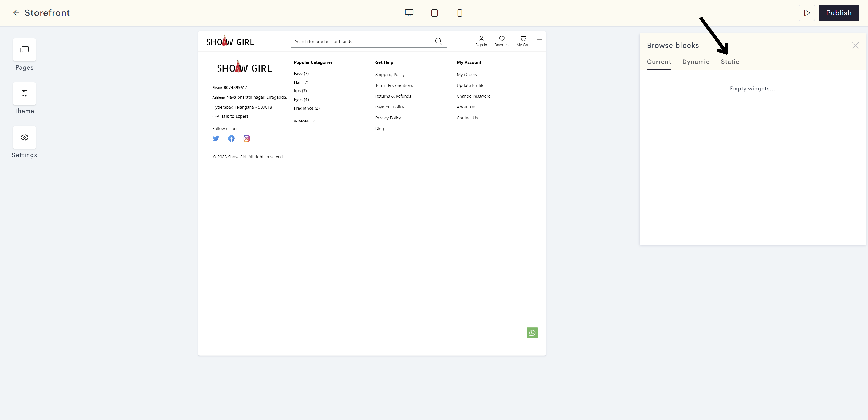Image resolution: width=868 pixels, height=420 pixels.
Task: Open Shipping Policy link
Action: pos(390,74)
